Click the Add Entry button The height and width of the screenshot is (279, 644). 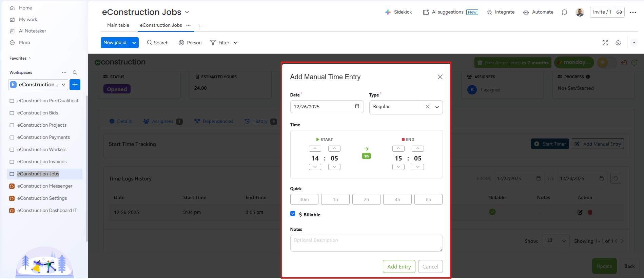(399, 266)
